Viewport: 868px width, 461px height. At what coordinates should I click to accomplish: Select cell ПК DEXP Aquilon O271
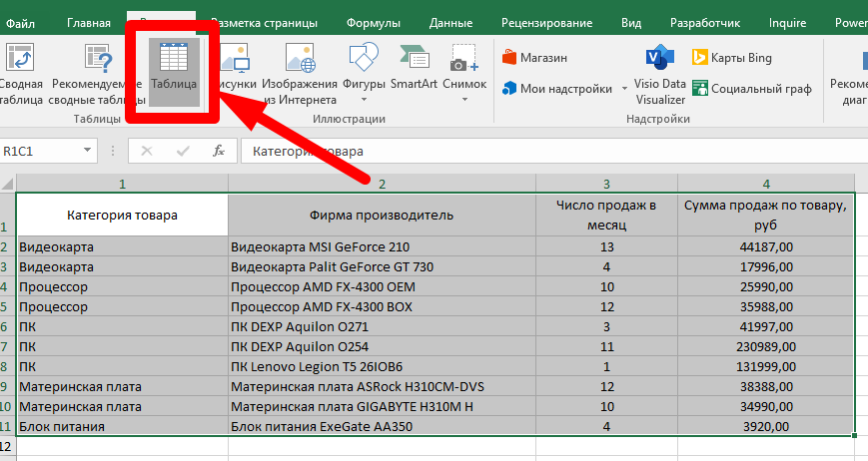[382, 326]
